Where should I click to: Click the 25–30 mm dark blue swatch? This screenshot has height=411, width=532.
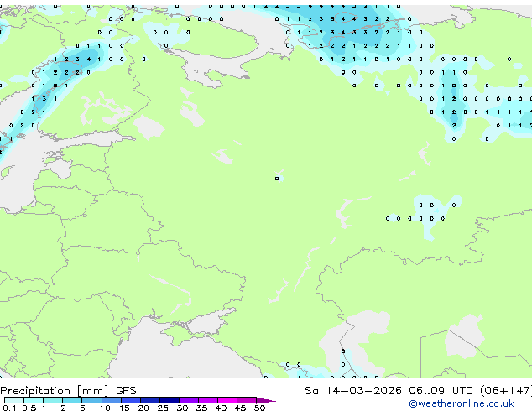point(169,400)
